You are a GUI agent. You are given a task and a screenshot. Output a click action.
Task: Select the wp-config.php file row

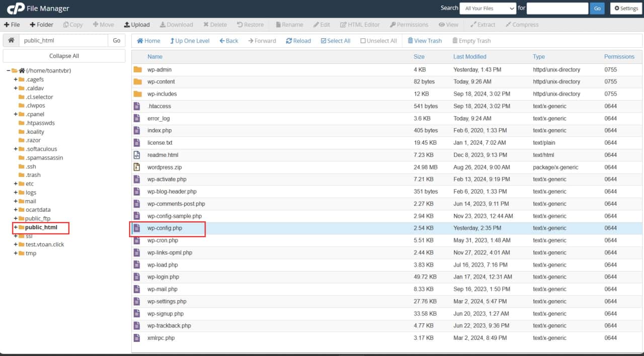pos(387,228)
